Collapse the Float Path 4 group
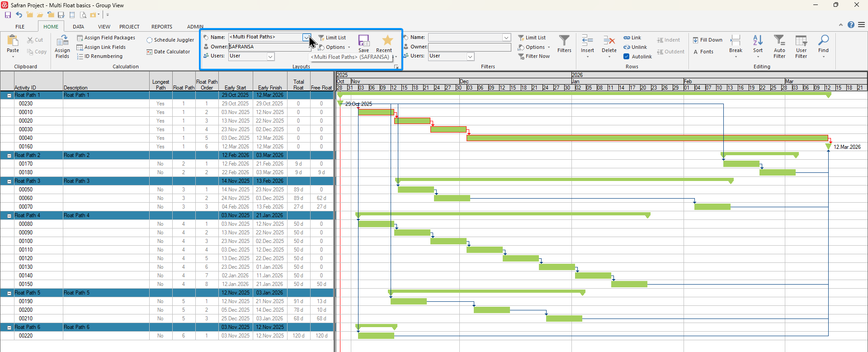The height and width of the screenshot is (352, 868). click(x=9, y=216)
